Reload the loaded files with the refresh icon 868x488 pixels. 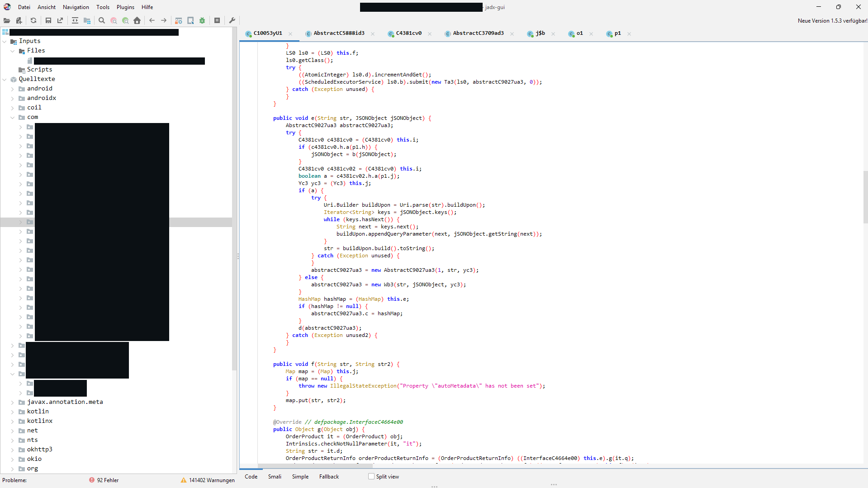pyautogui.click(x=33, y=20)
